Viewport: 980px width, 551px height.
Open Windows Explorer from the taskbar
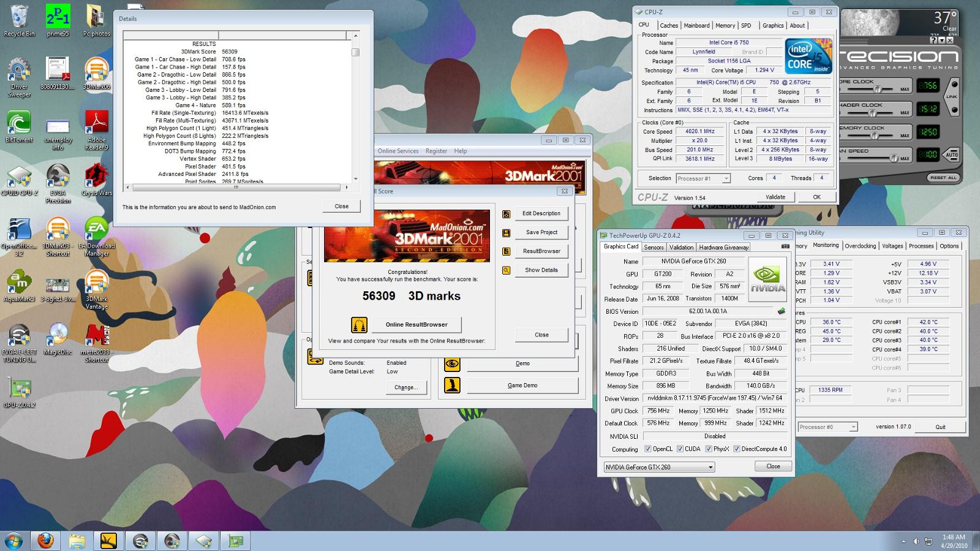point(77,541)
